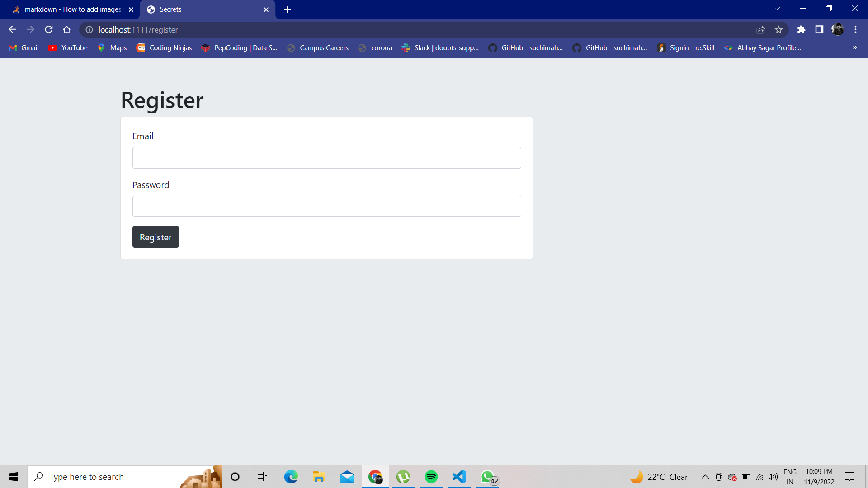The image size is (868, 488).
Task: Open Task View on taskbar
Action: pyautogui.click(x=262, y=477)
